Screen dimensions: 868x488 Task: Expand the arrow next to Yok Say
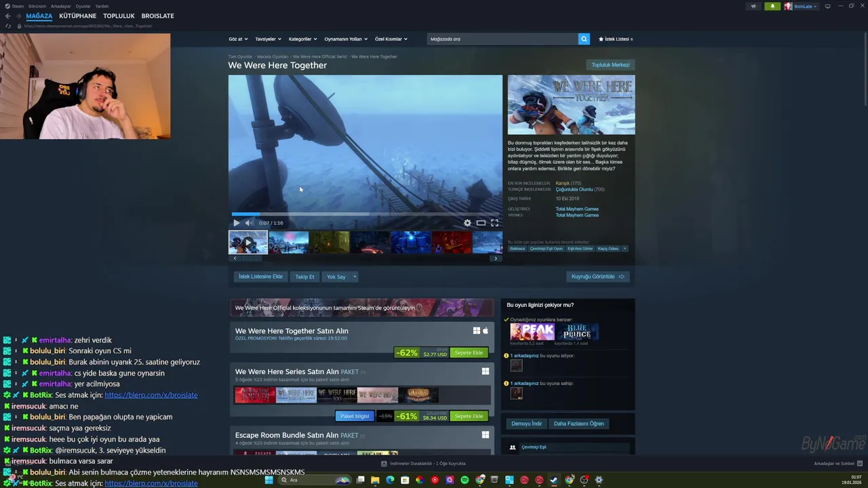point(354,277)
